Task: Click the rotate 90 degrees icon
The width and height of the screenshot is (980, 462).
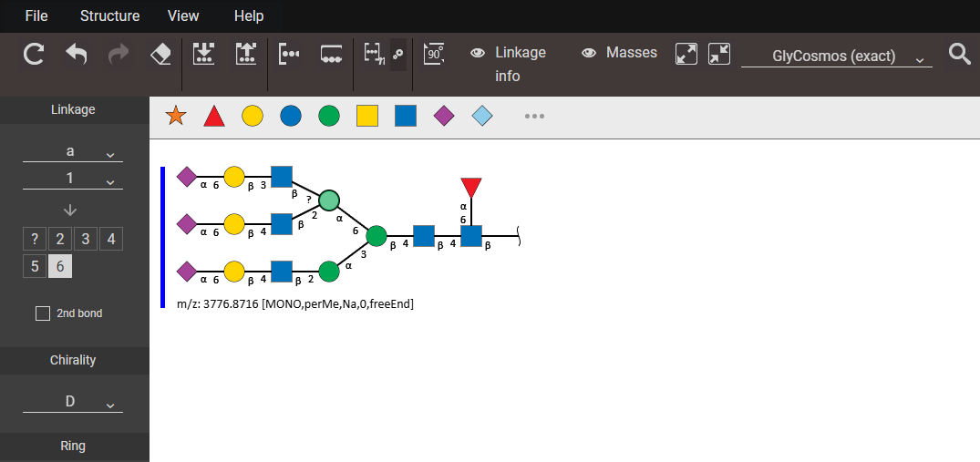Action: (434, 55)
